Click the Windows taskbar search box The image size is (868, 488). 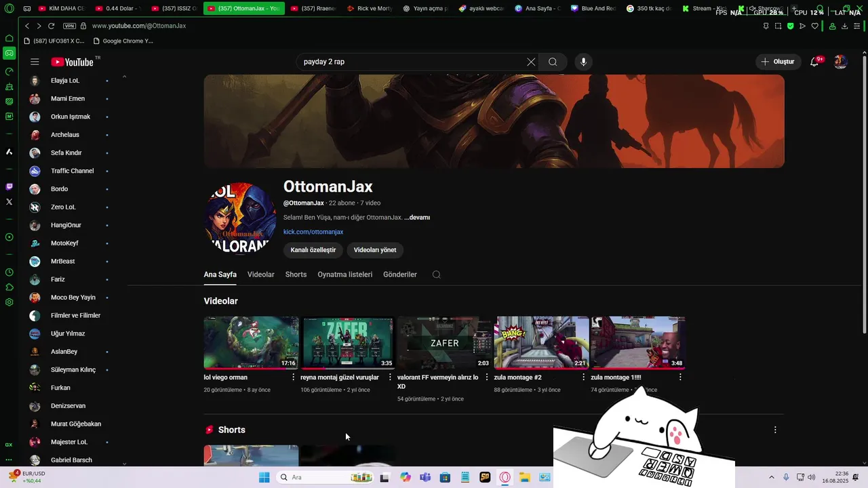325,477
